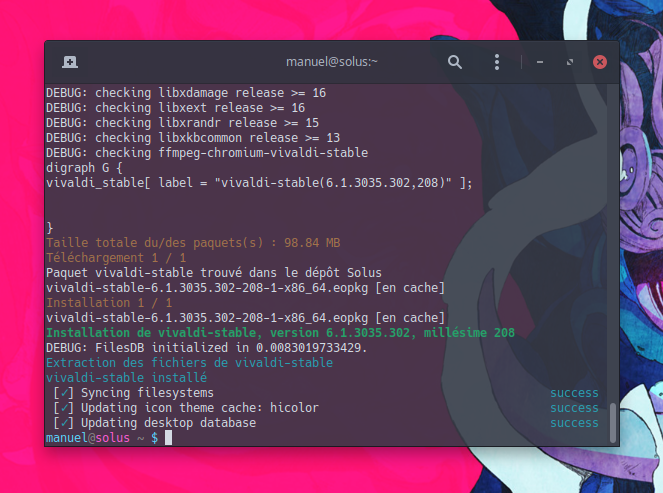The height and width of the screenshot is (493, 663).
Task: Click the vivaldi_stable[ label = ... line
Action: click(x=259, y=183)
